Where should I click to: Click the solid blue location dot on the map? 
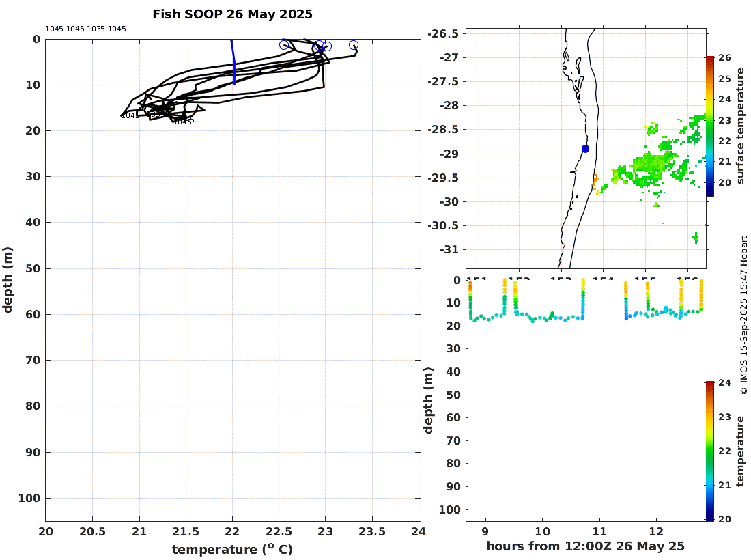pyautogui.click(x=585, y=149)
